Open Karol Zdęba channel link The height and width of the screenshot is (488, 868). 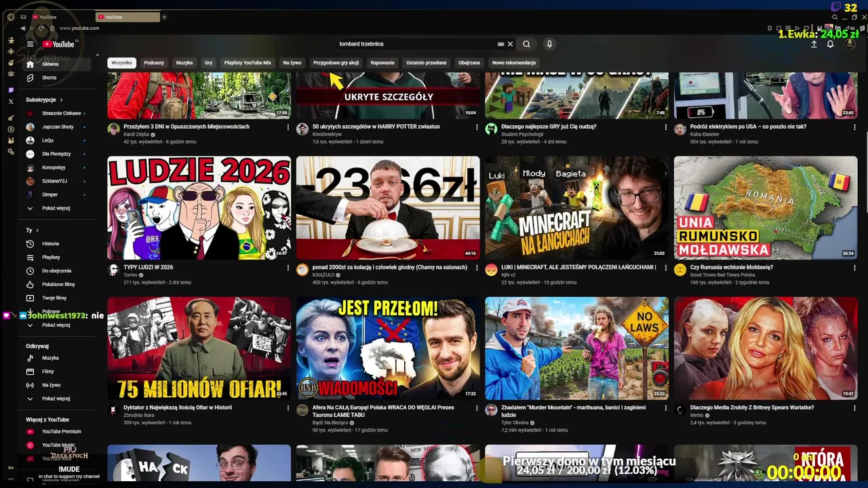coord(136,134)
